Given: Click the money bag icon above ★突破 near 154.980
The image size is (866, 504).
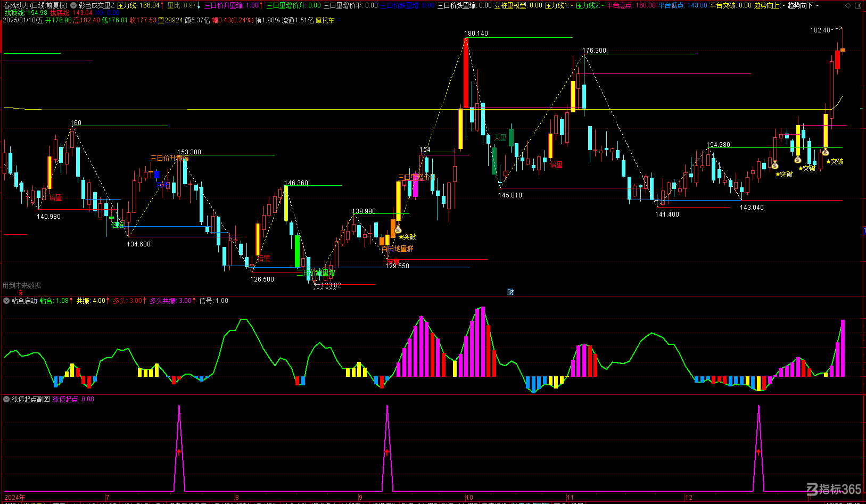Looking at the screenshot, I should tap(775, 166).
